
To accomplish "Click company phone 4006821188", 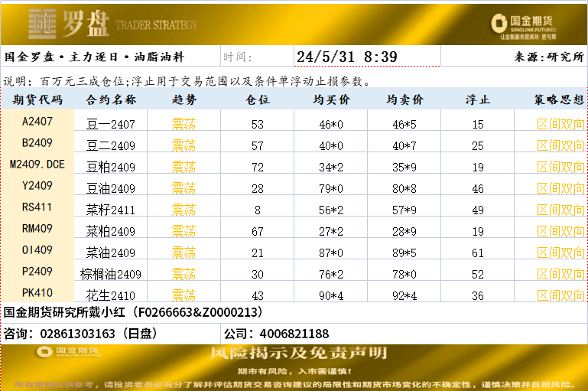I will [x=294, y=333].
